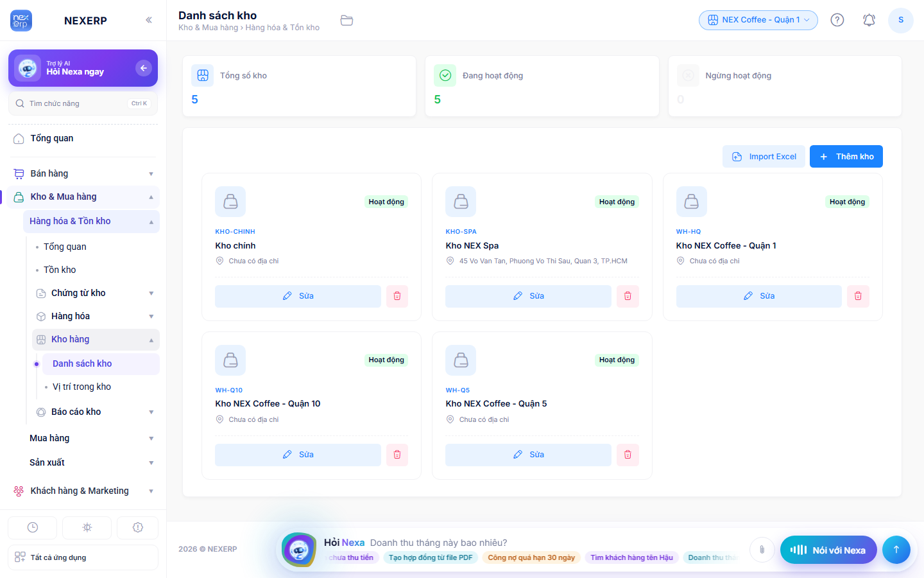Choose the 'Công nợ quá hạn 30 ngày' suggestion
924x578 pixels.
pos(531,557)
